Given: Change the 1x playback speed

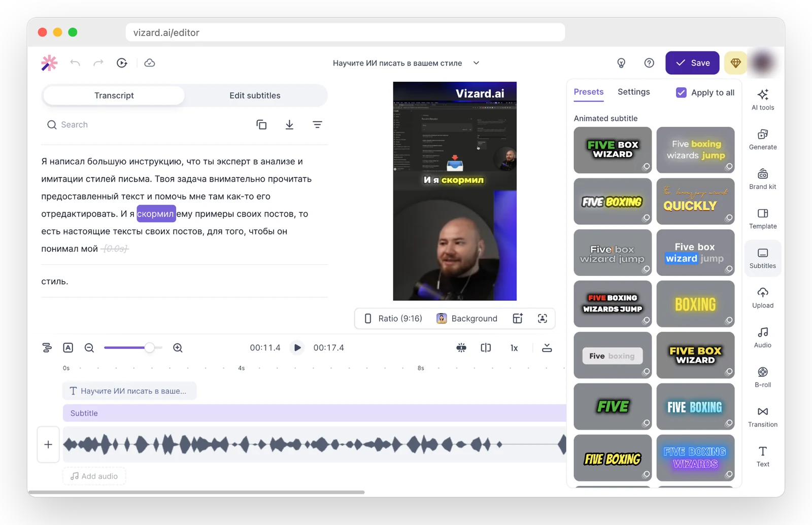Looking at the screenshot, I should [x=514, y=348].
